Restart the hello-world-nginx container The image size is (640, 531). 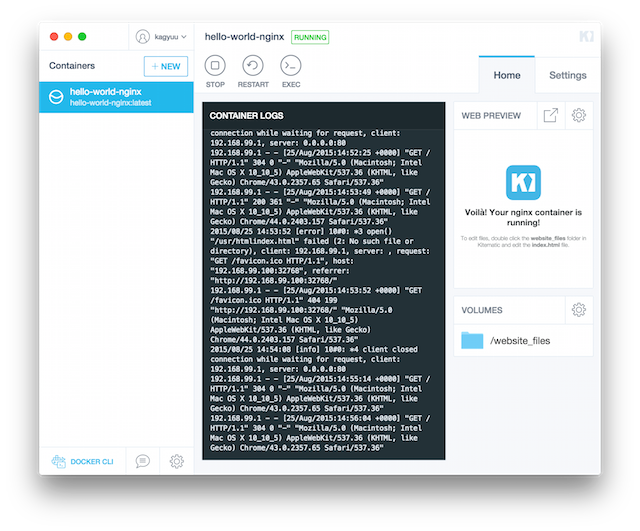click(253, 66)
